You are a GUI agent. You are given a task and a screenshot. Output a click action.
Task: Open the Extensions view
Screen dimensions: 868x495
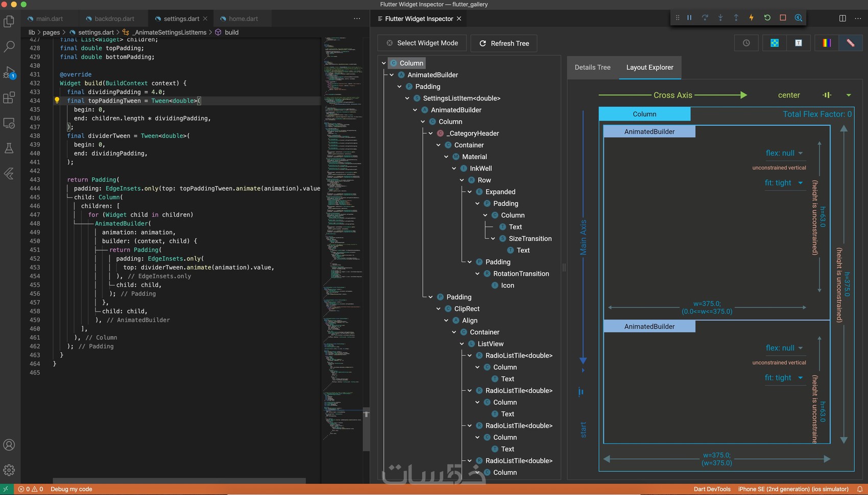[x=9, y=97]
